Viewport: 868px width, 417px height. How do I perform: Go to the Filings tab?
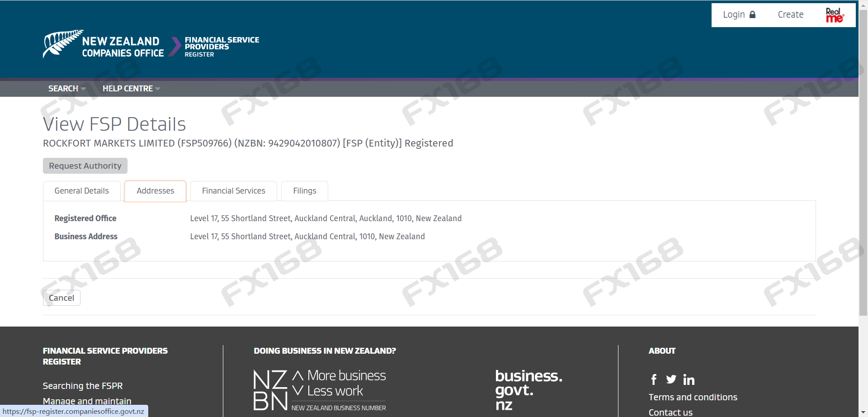(x=305, y=191)
